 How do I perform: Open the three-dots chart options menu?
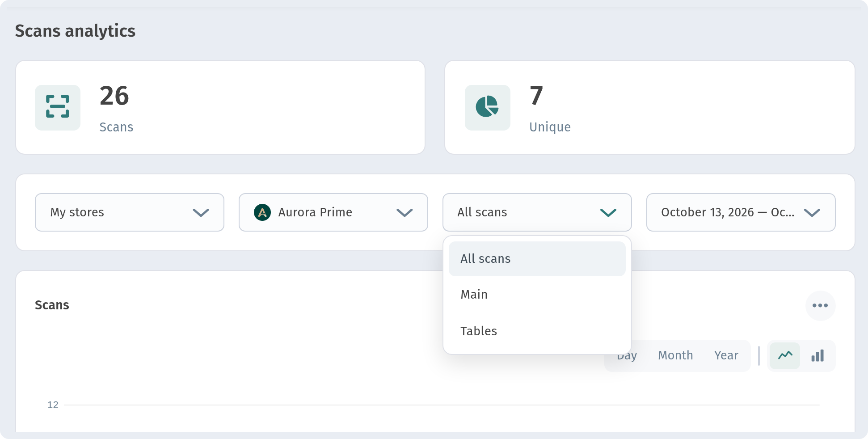click(820, 305)
